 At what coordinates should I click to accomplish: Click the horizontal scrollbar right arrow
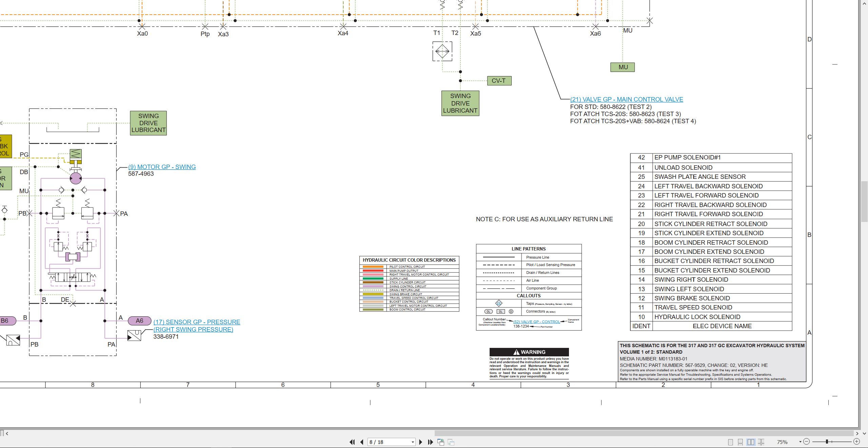[x=857, y=433]
